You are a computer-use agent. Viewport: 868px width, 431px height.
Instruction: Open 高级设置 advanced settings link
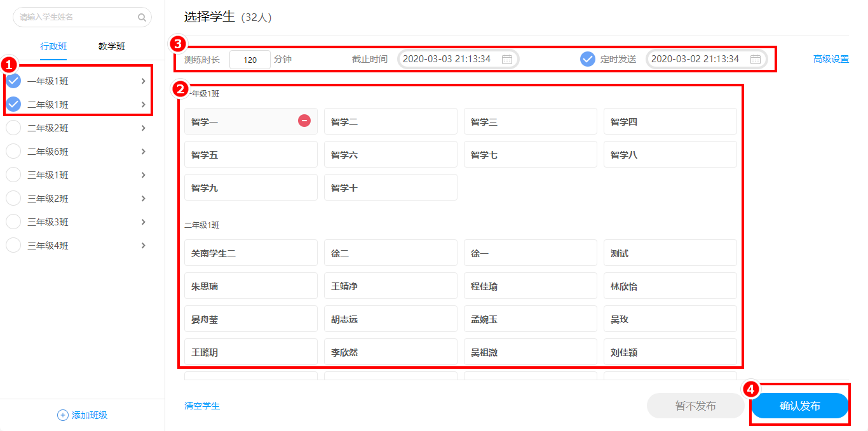[x=831, y=59]
